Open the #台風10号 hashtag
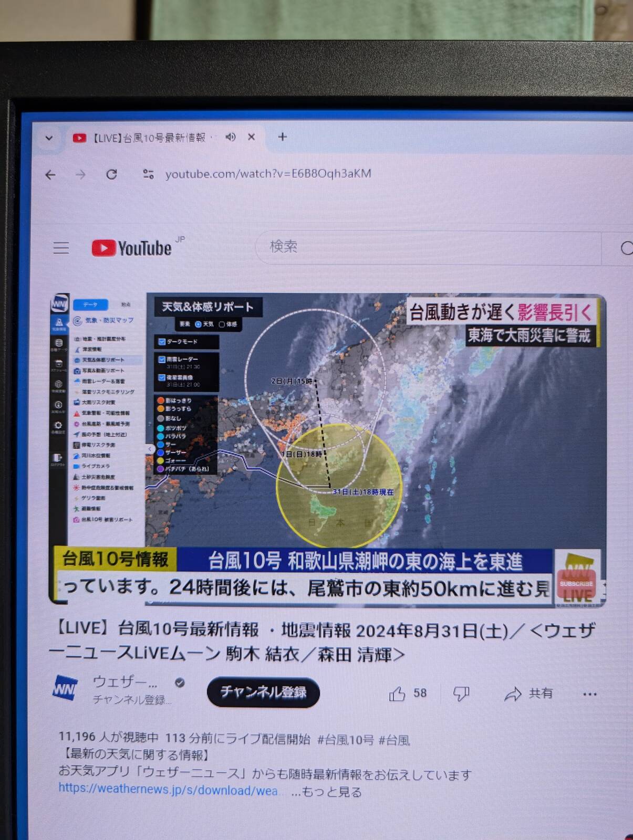633x840 pixels. [345, 740]
